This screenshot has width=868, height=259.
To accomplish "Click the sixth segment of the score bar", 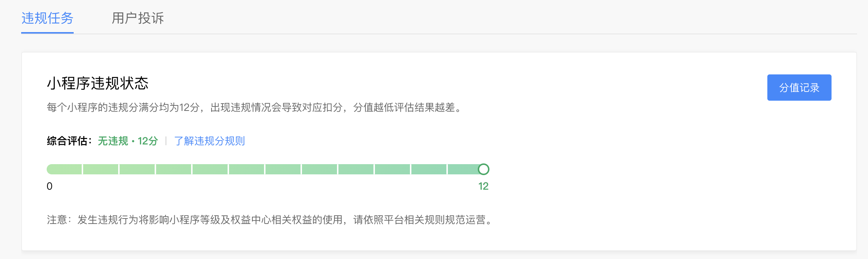I will tap(247, 169).
